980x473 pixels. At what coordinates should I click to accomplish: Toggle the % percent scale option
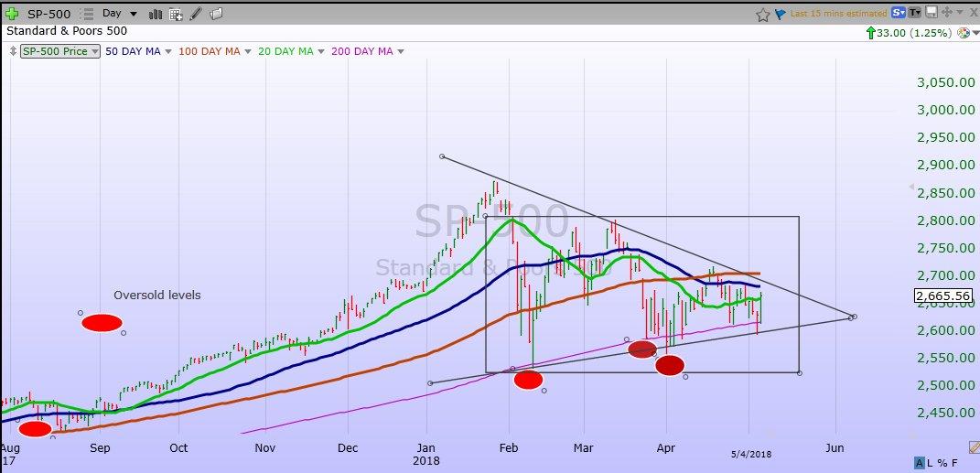pyautogui.click(x=942, y=463)
